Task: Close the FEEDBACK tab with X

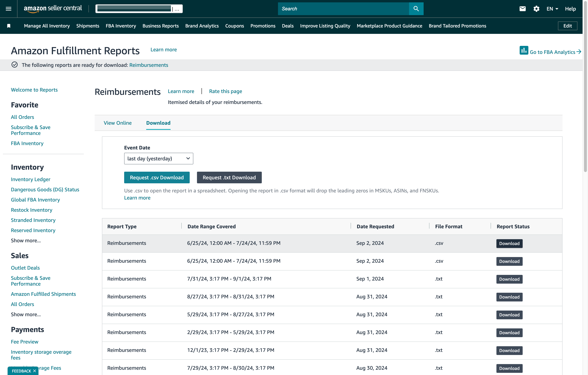Action: (34, 371)
